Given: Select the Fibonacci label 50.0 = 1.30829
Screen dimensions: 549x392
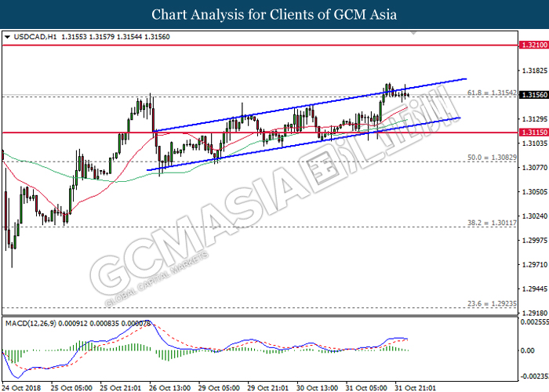Looking at the screenshot, I should (492, 158).
